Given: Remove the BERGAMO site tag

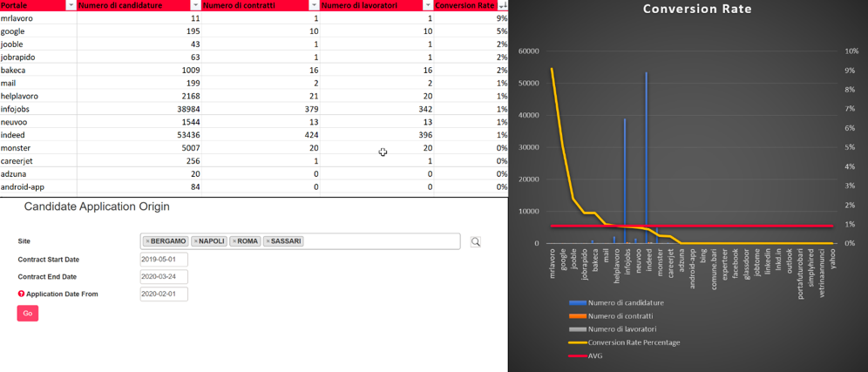Looking at the screenshot, I should click(147, 241).
